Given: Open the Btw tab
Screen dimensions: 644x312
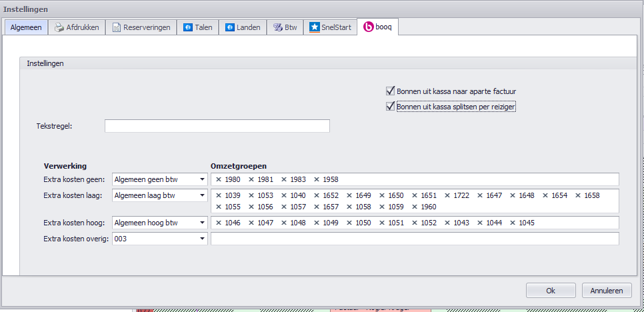Looking at the screenshot, I should 285,28.
